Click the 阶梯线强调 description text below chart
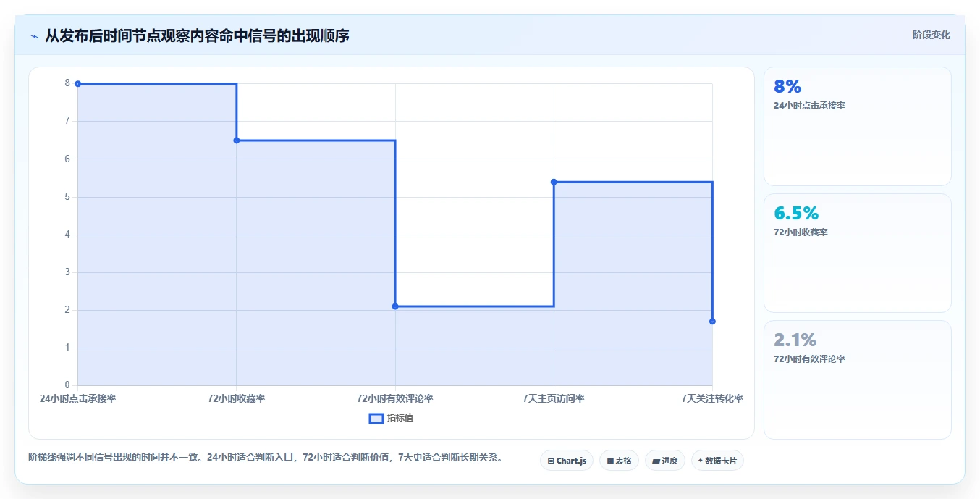This screenshot has height=499, width=980. 265,458
